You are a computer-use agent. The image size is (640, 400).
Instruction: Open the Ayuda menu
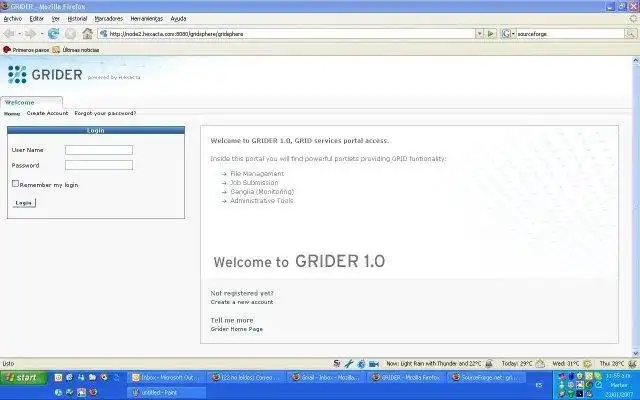(x=178, y=19)
